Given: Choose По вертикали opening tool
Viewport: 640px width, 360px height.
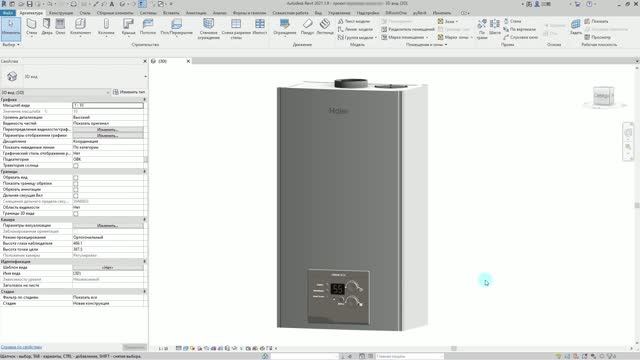Looking at the screenshot, I should click(x=520, y=29).
